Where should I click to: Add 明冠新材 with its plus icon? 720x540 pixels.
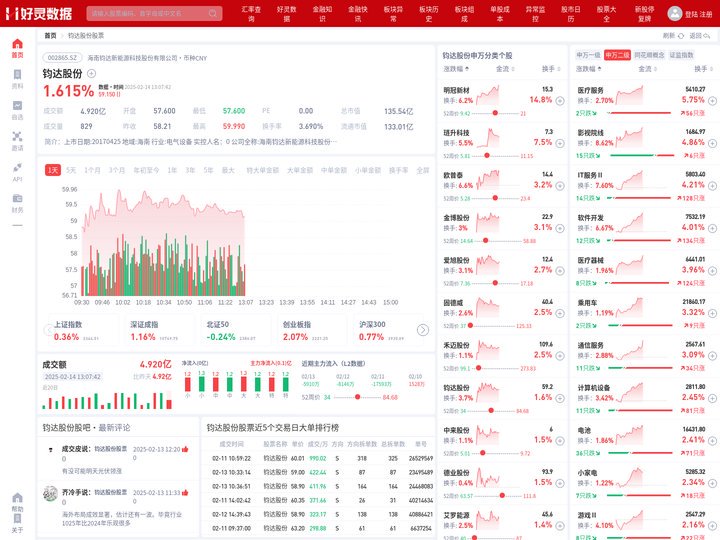pos(560,101)
